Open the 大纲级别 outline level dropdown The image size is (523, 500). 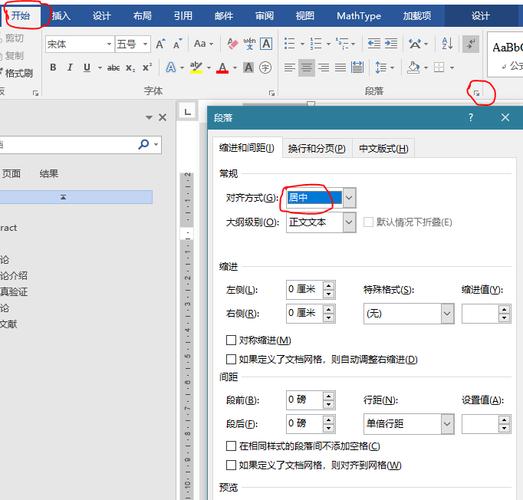pyautogui.click(x=349, y=222)
